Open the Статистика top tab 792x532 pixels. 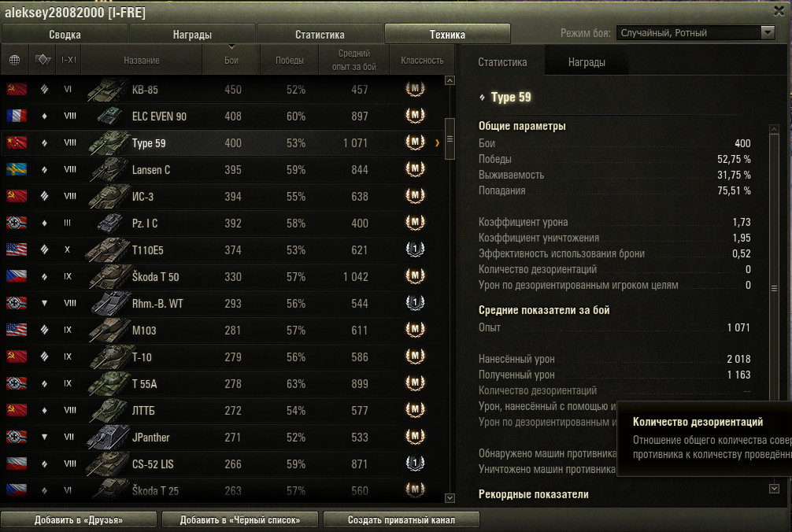coord(320,35)
